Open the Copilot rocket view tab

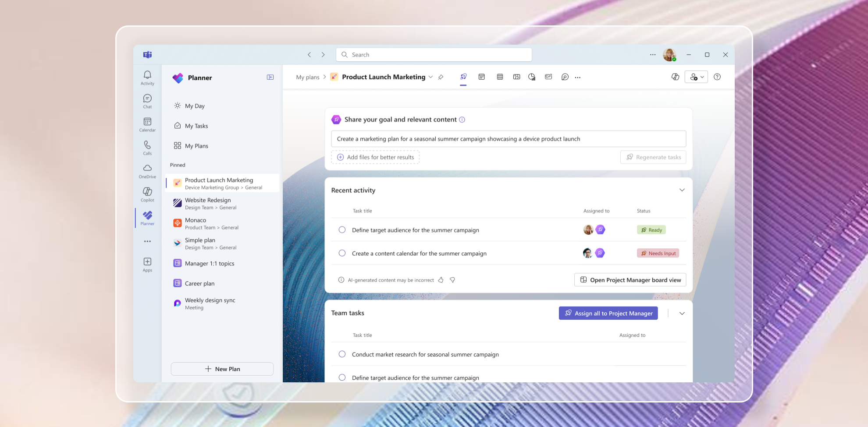click(463, 77)
